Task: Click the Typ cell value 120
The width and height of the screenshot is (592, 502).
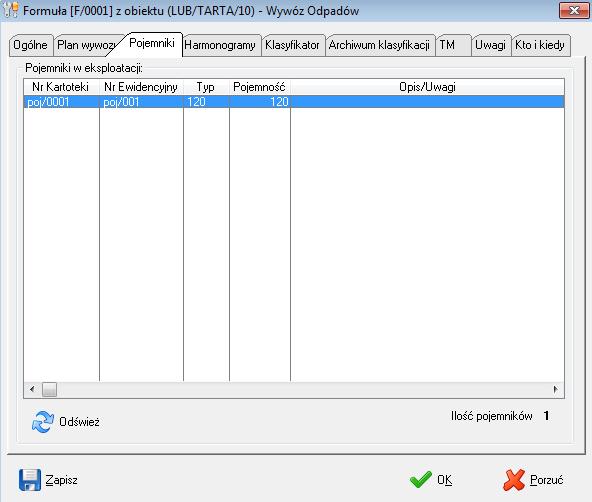Action: click(x=206, y=102)
